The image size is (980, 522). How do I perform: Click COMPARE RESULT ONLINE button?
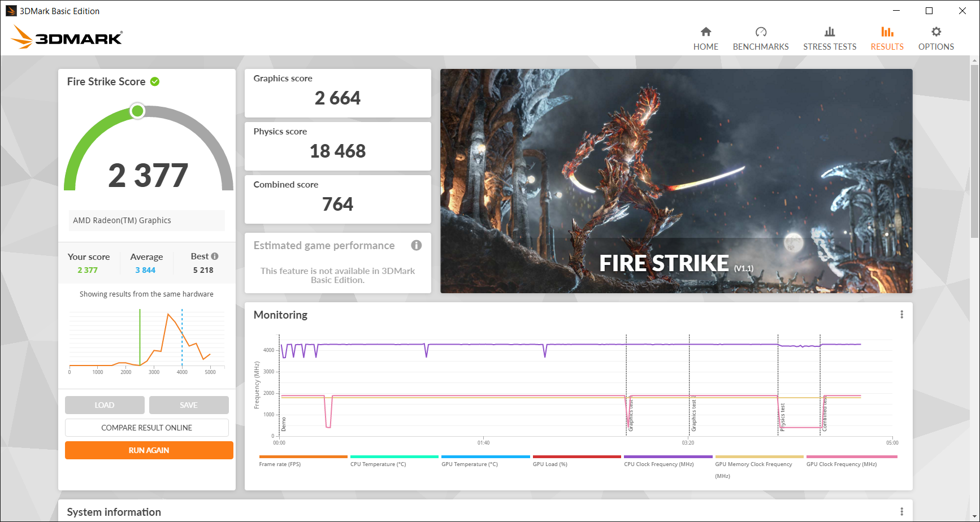[x=147, y=428]
